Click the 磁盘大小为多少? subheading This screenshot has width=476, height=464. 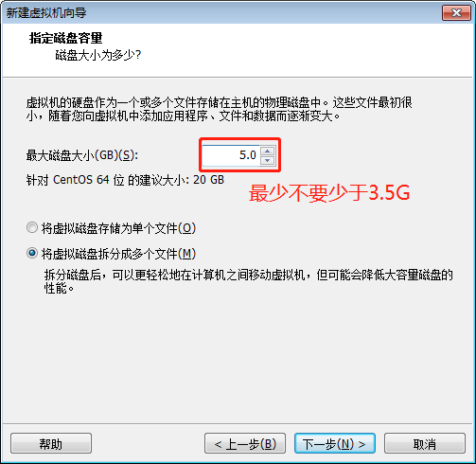coord(98,55)
